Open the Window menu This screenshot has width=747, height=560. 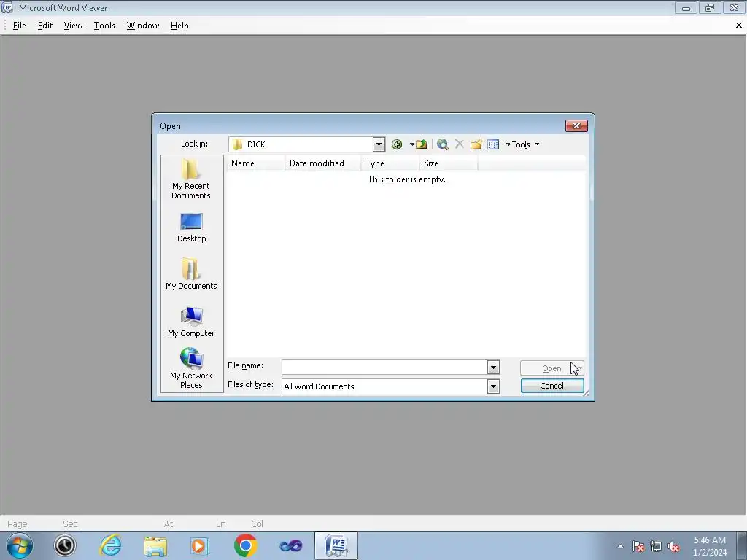click(x=143, y=26)
